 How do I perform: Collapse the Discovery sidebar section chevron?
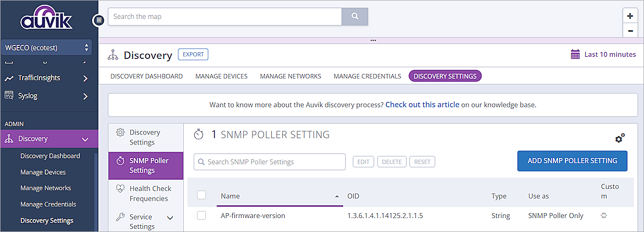[x=85, y=139]
